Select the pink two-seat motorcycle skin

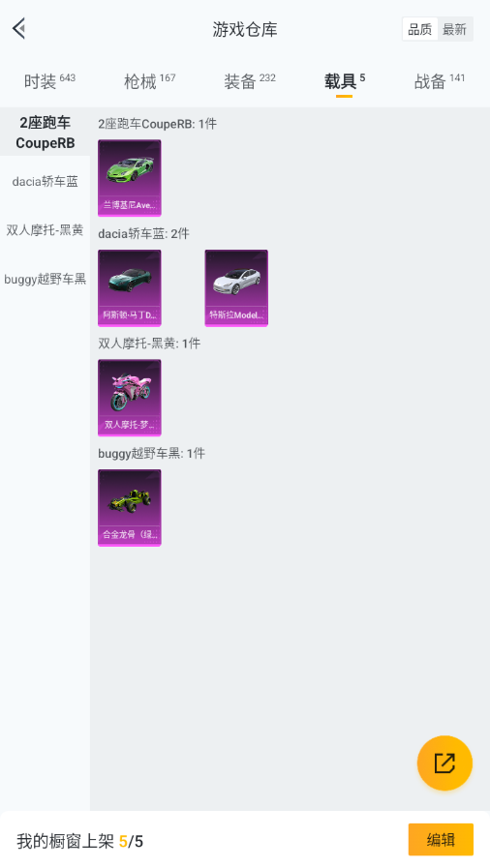coord(130,398)
